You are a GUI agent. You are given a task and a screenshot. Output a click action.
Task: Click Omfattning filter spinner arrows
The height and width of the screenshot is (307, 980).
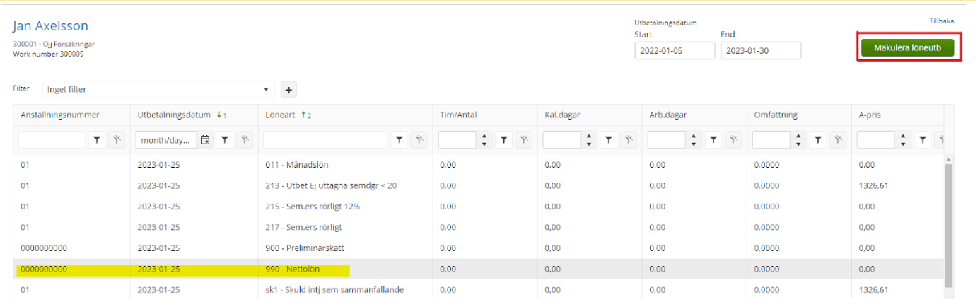(798, 140)
